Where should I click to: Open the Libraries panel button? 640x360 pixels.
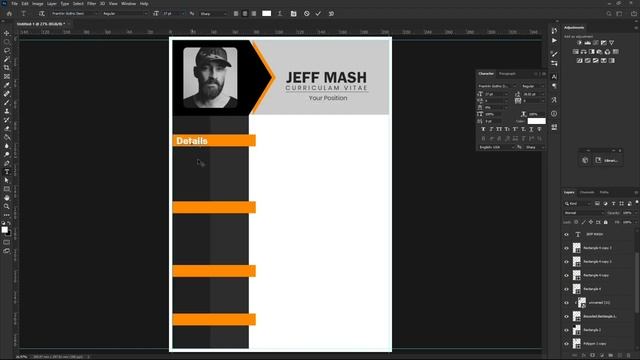606,160
